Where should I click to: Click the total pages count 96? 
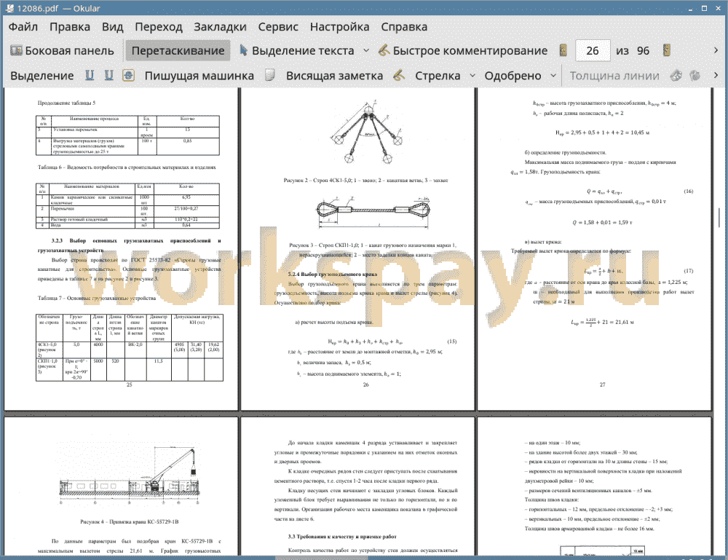pyautogui.click(x=643, y=51)
